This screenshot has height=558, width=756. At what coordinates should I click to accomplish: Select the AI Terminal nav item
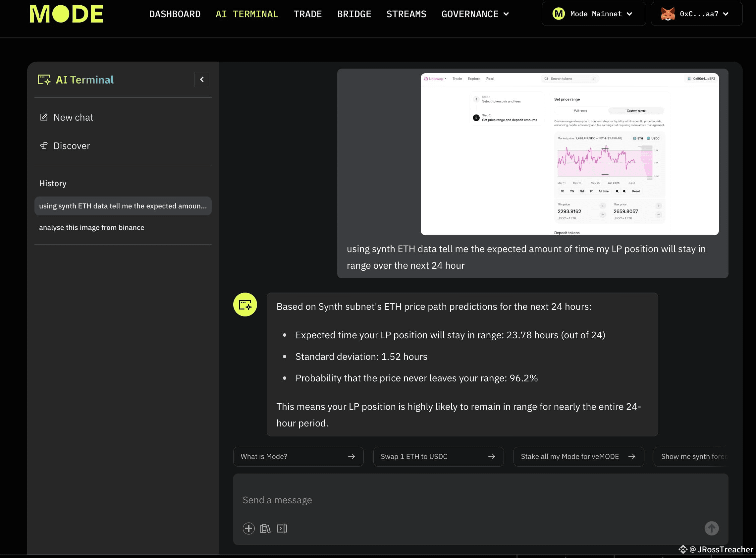click(247, 14)
